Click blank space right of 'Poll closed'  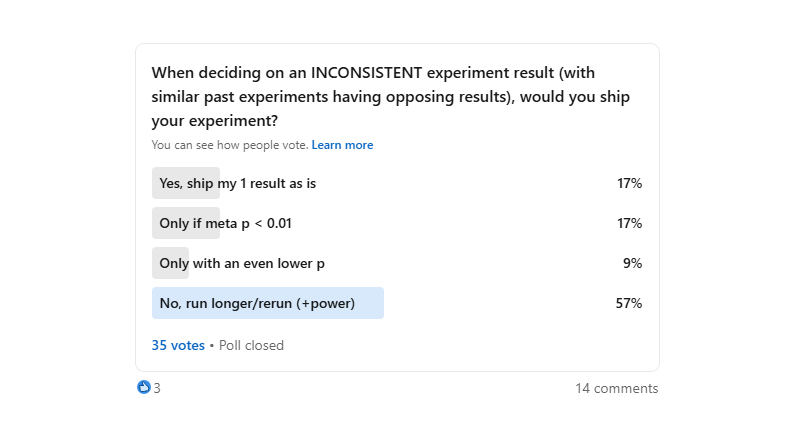[450, 345]
